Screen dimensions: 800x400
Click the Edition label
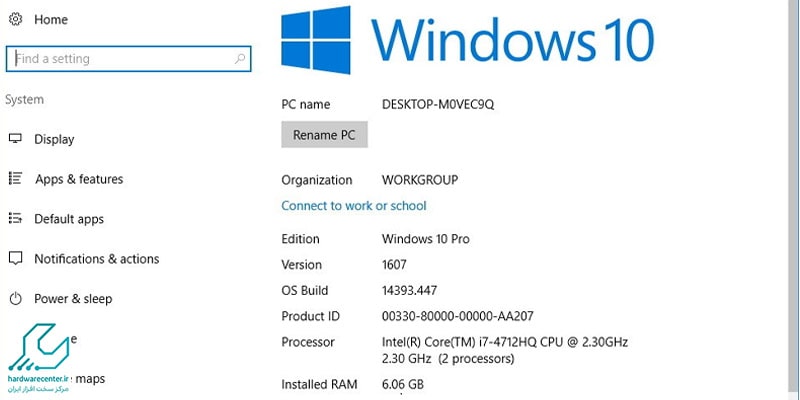click(x=300, y=239)
